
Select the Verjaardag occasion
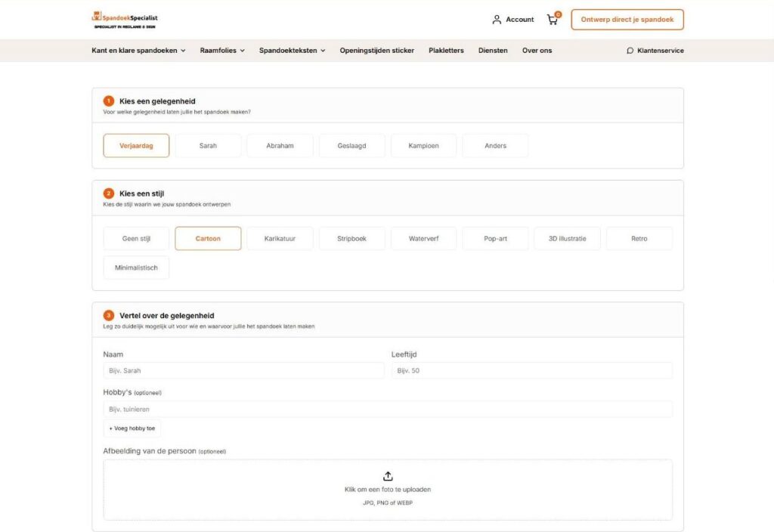coord(136,146)
